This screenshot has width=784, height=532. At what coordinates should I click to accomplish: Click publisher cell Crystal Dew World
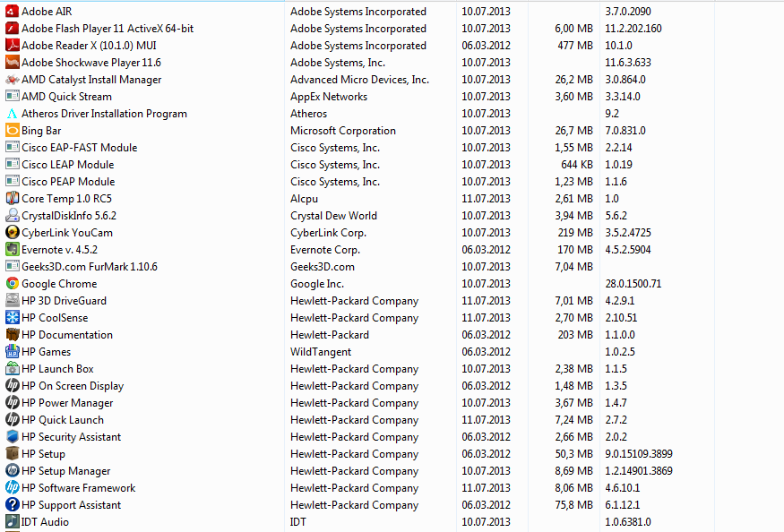point(333,216)
